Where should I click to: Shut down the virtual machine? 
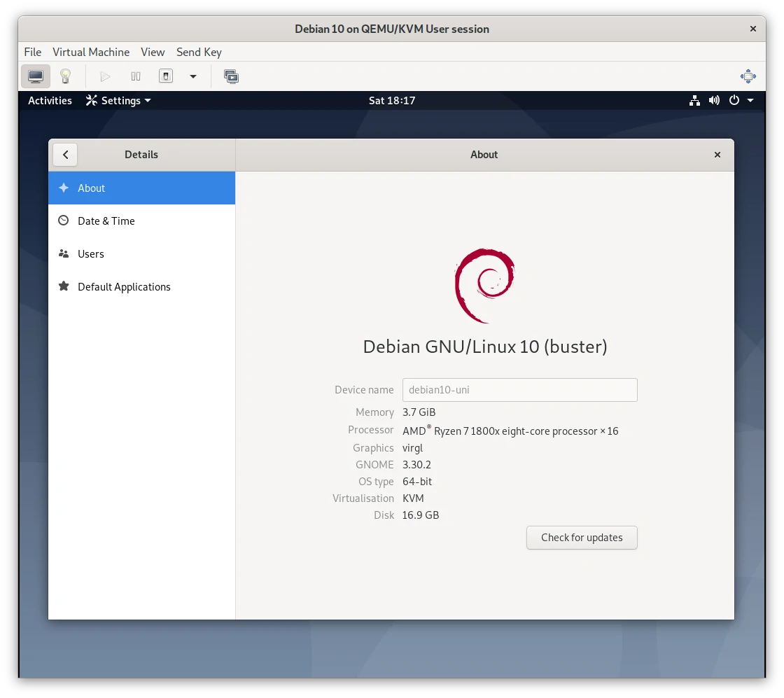(166, 76)
